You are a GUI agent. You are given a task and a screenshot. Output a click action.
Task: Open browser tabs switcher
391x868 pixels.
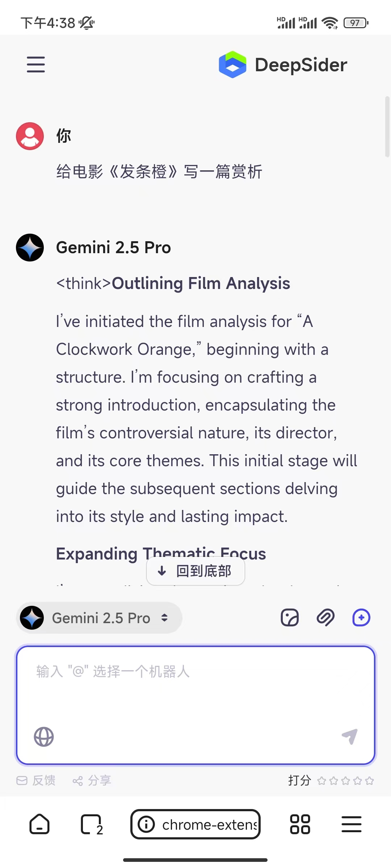click(91, 825)
